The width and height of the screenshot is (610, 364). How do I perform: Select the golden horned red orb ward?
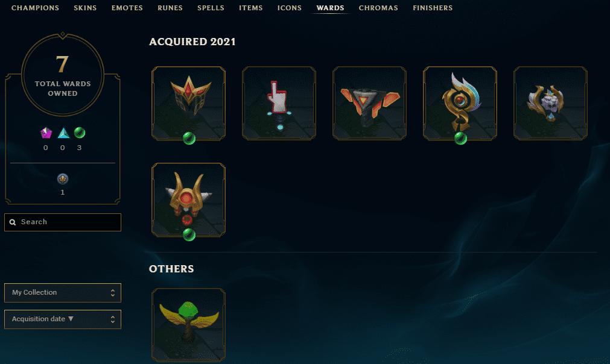(x=188, y=199)
